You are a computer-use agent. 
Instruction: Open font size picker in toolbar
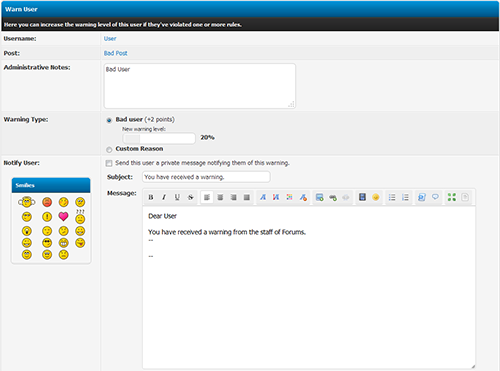[276, 197]
